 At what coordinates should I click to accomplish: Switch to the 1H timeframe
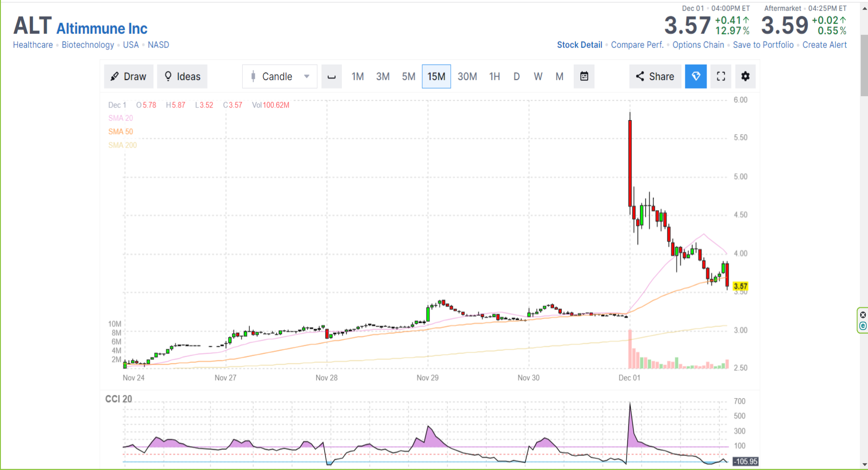tap(495, 76)
